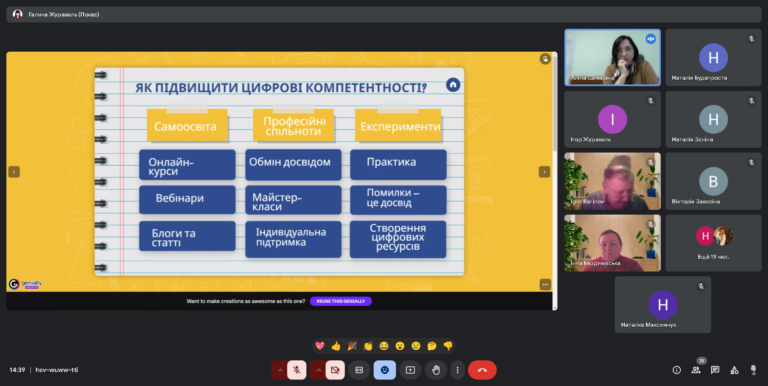Send clapping hands reaction
Screen dimensions: 768x386
(368, 346)
